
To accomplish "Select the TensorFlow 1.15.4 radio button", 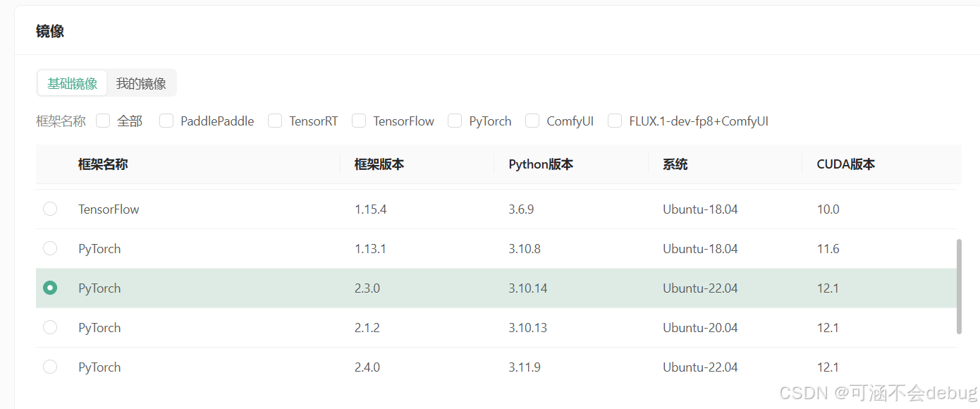I will point(50,209).
